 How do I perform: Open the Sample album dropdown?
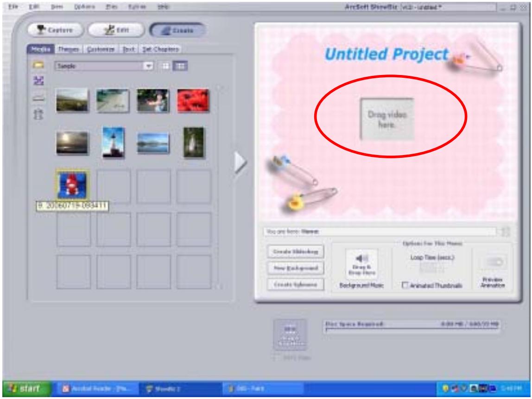(151, 66)
